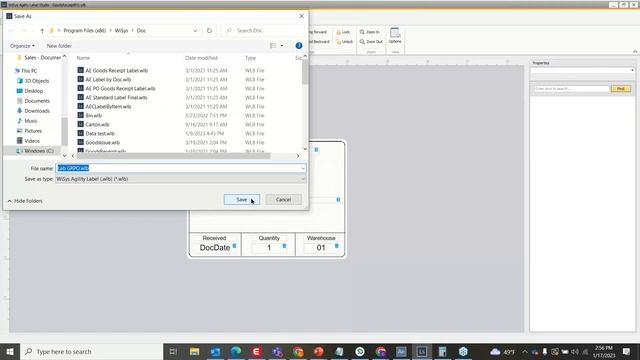
Task: Sort files by Date modified column
Action: click(x=201, y=58)
